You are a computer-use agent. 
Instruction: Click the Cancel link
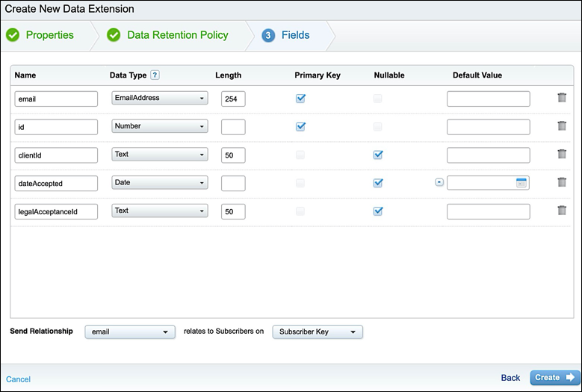(19, 379)
